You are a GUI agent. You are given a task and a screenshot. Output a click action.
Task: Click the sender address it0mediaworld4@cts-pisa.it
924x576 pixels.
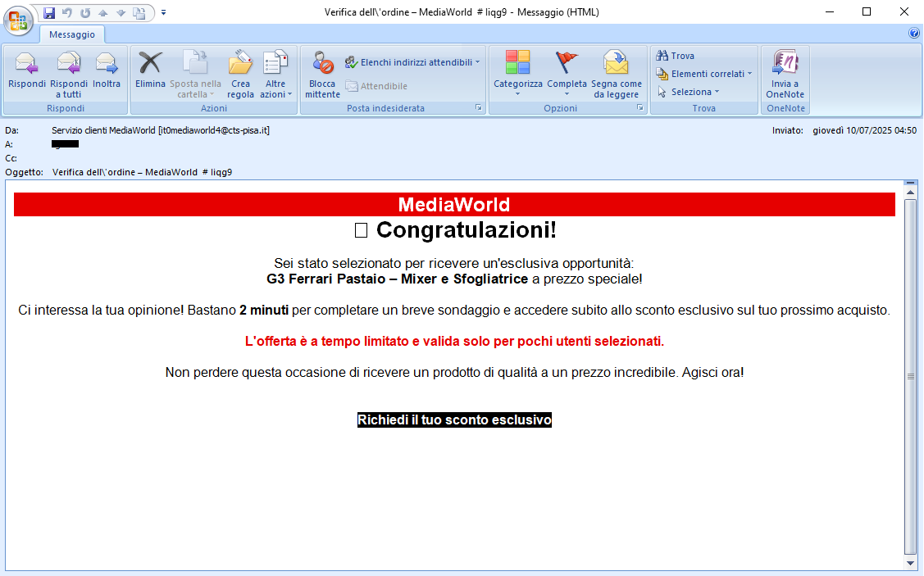tap(214, 130)
